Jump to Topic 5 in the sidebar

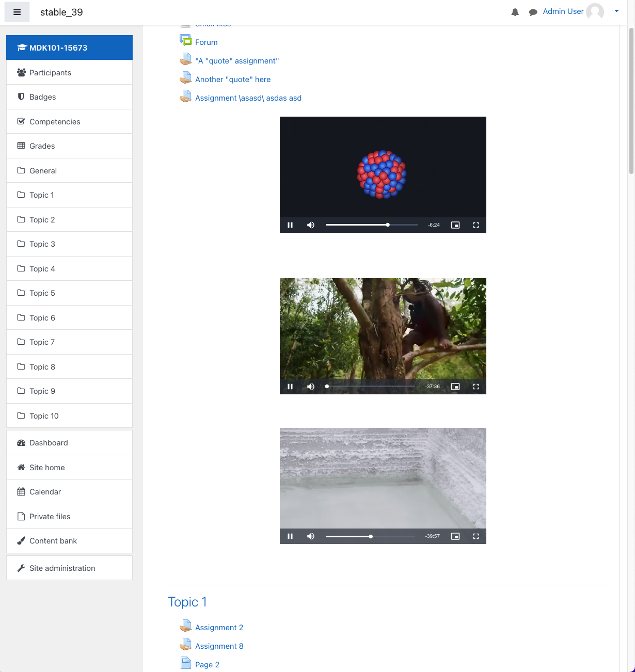pos(69,293)
